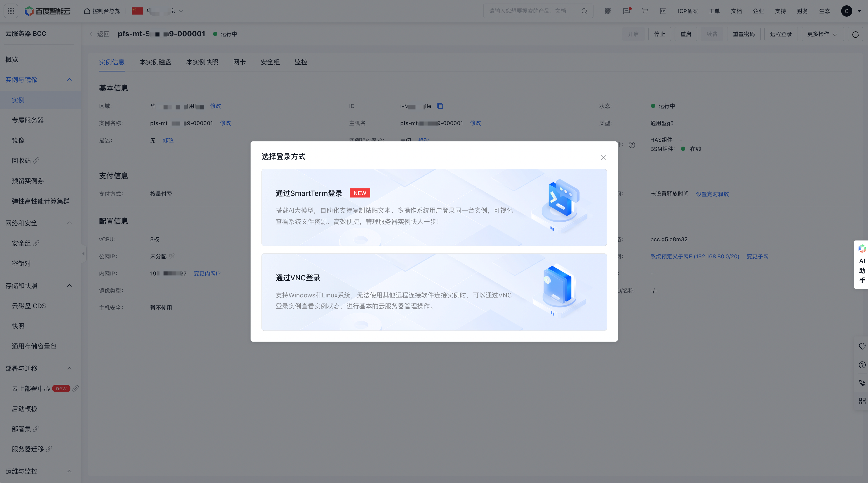
Task: Refresh the instance page
Action: (855, 34)
